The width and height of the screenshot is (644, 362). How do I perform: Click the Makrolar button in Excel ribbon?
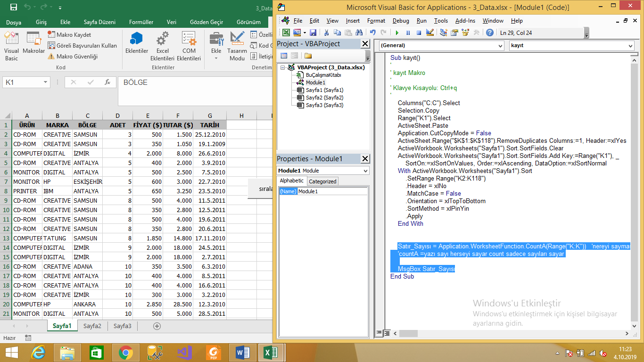click(x=34, y=43)
